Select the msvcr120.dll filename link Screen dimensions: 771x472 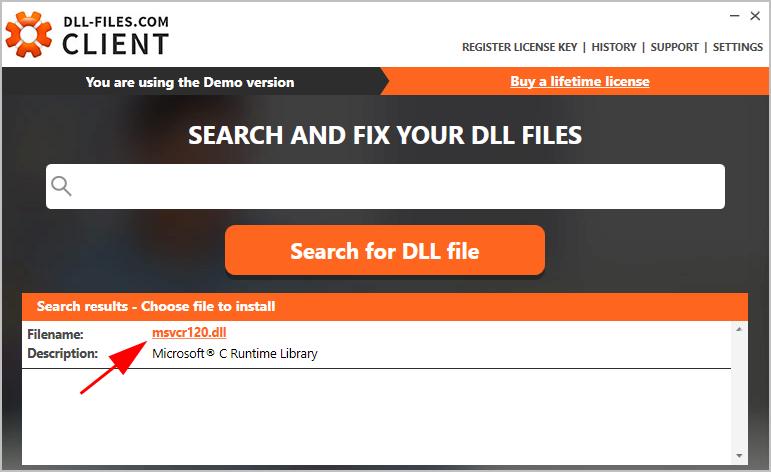(x=189, y=332)
